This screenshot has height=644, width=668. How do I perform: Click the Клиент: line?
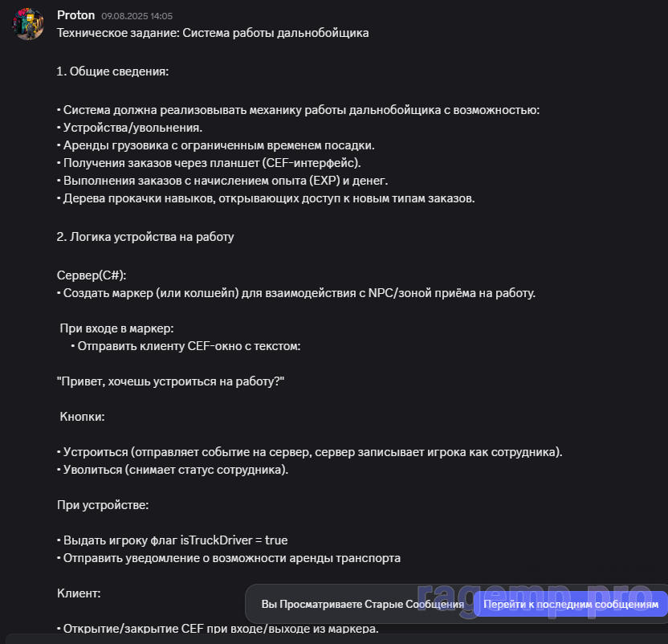(79, 593)
